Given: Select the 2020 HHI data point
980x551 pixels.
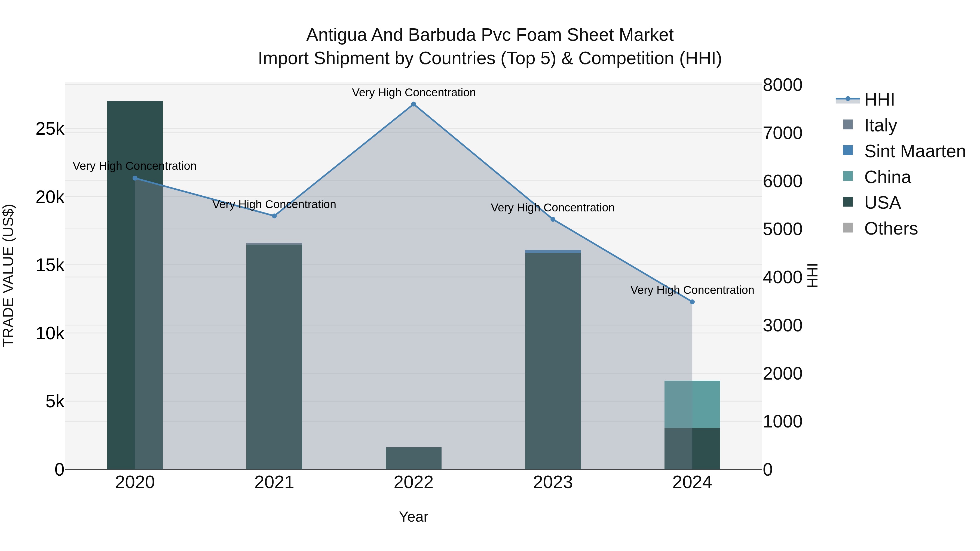Looking at the screenshot, I should pos(135,178).
